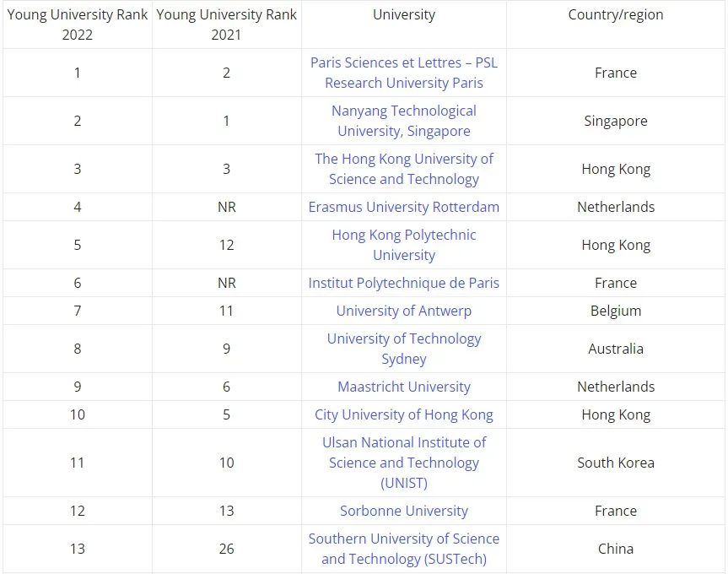Click the Country/region column header
The image size is (728, 574).
[616, 15]
